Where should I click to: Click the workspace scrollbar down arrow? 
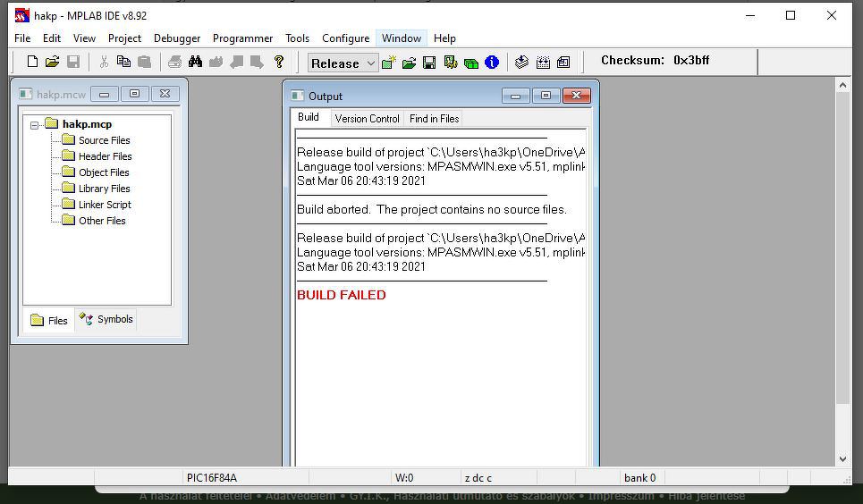842,459
